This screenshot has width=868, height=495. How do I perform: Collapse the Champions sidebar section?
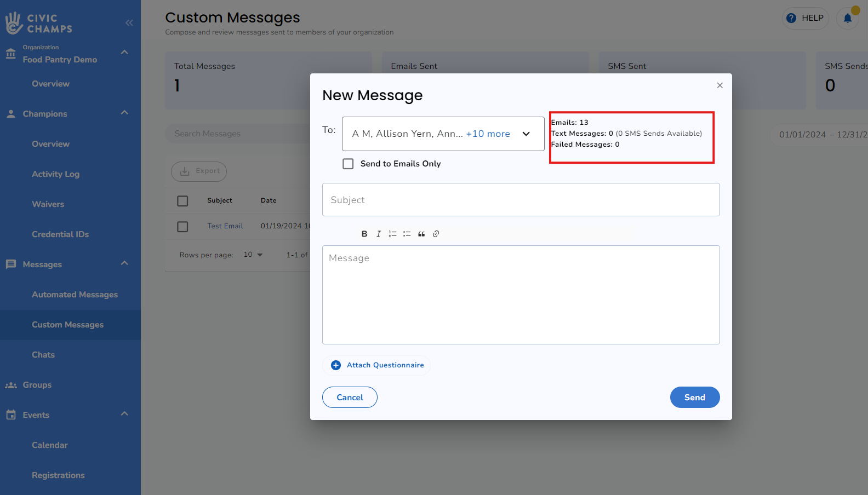pos(124,113)
